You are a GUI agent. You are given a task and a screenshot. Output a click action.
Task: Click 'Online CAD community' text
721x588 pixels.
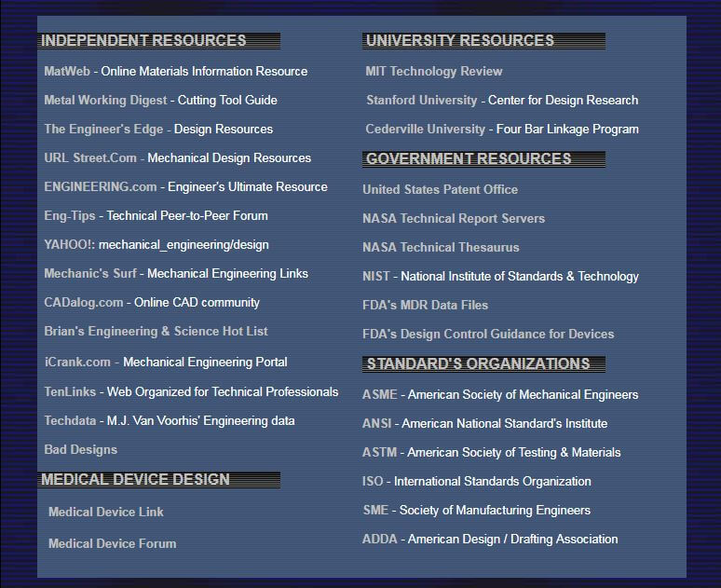(x=197, y=303)
